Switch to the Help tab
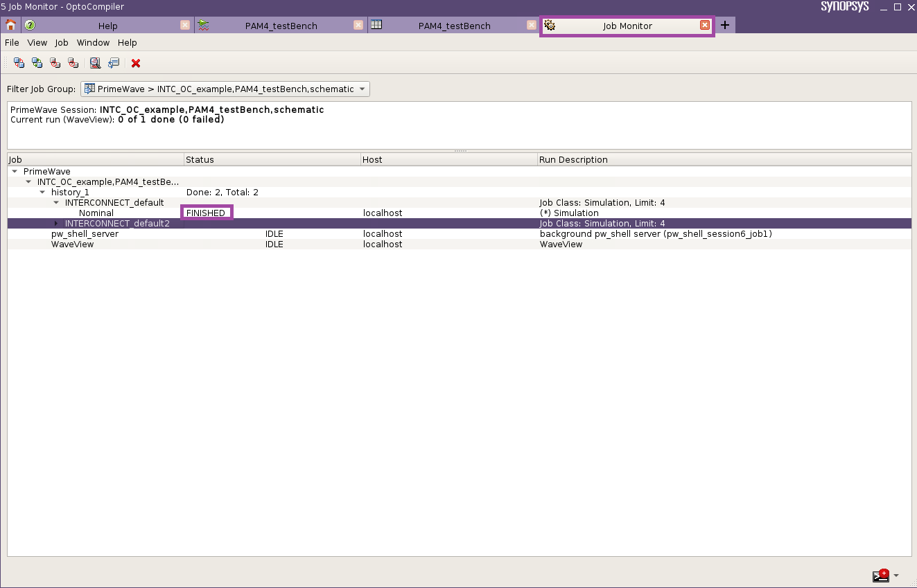Image resolution: width=917 pixels, height=588 pixels. pos(107,26)
